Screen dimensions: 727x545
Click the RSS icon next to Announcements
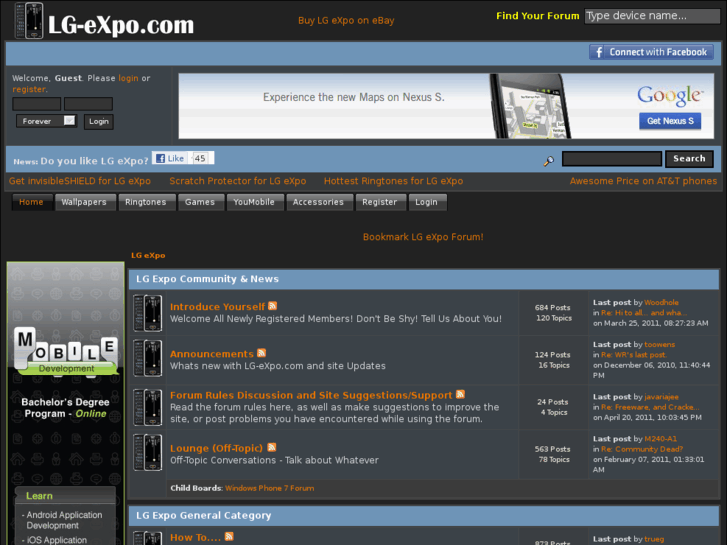pos(261,353)
